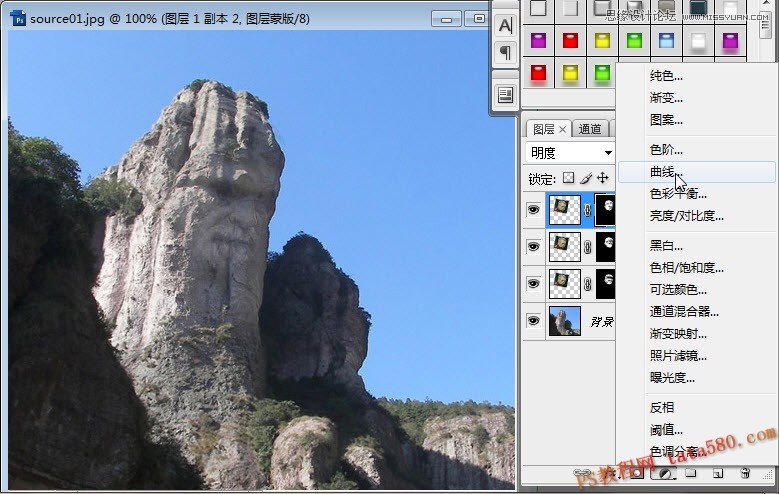Select the third layer mask thumbnail

pyautogui.click(x=605, y=284)
